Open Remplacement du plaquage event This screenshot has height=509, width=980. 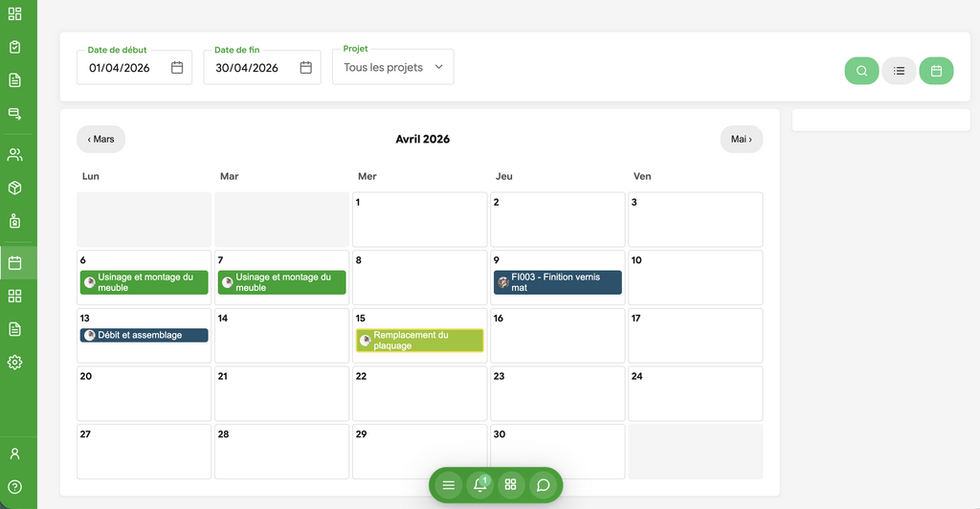[x=419, y=341]
